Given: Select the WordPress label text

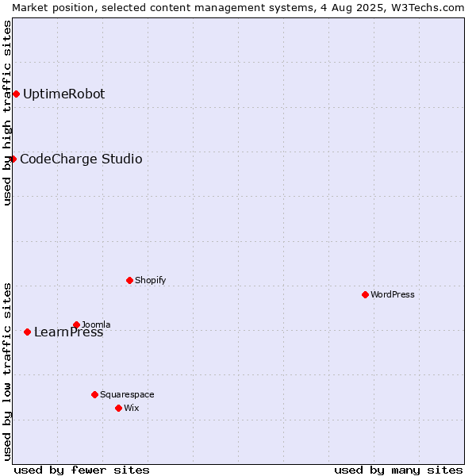Looking at the screenshot, I should click(393, 295).
